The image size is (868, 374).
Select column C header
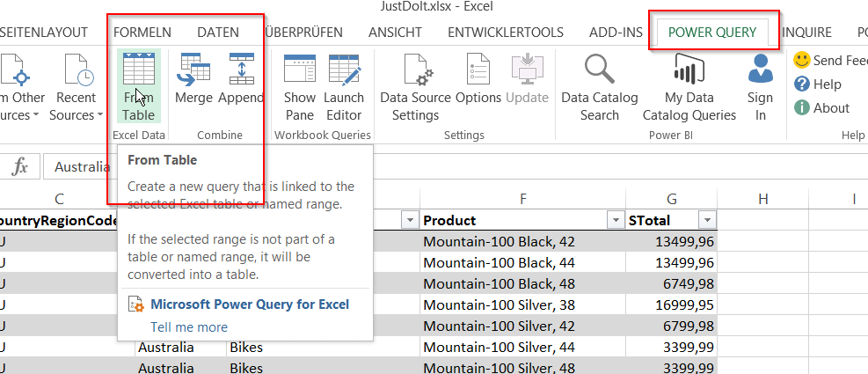tap(59, 199)
